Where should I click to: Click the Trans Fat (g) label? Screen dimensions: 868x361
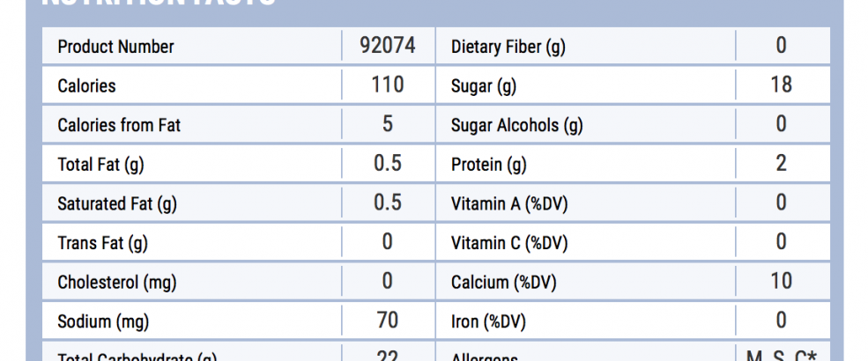[x=102, y=243]
